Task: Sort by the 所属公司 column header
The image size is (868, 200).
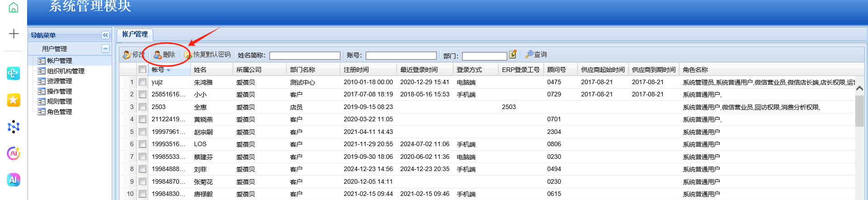Action: pos(259,70)
